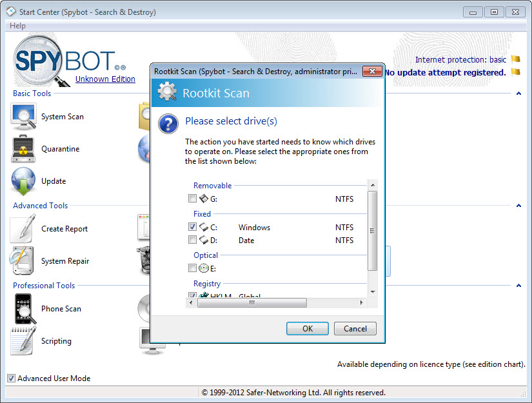532x403 pixels.
Task: Close the Rootkit Scan dialog
Action: pos(372,71)
